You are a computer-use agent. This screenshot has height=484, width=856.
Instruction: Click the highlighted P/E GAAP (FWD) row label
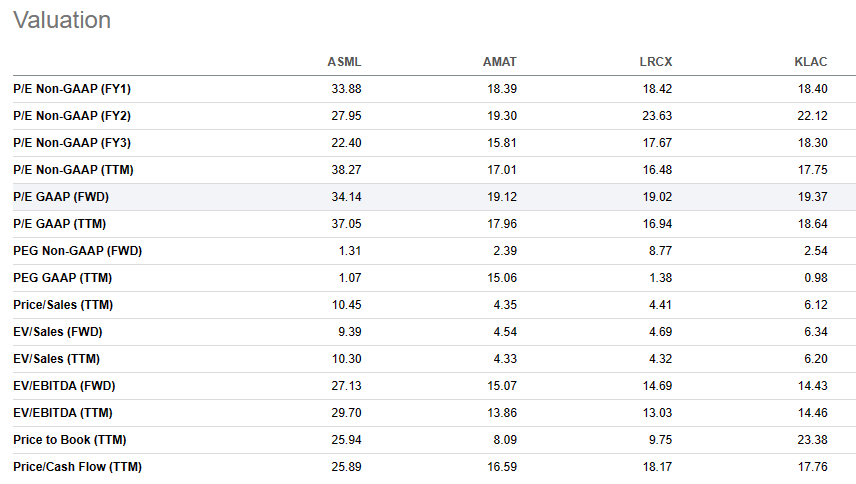pyautogui.click(x=61, y=197)
